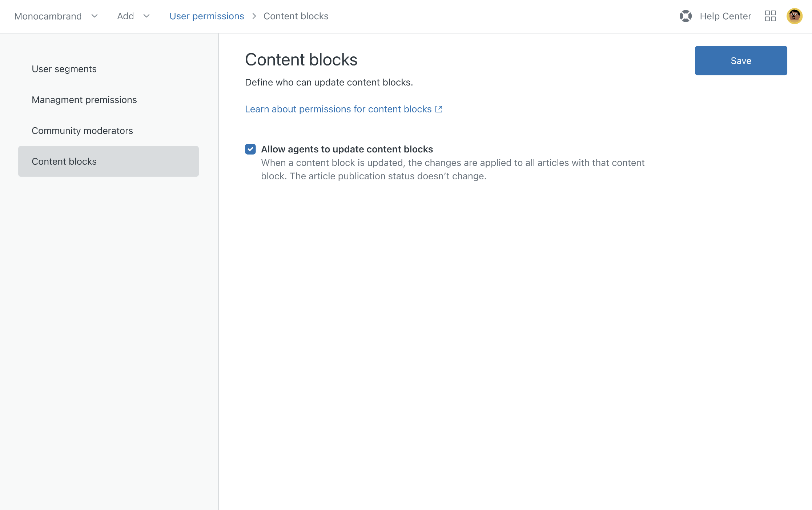Open Managment premissions settings
The width and height of the screenshot is (812, 510).
click(84, 100)
